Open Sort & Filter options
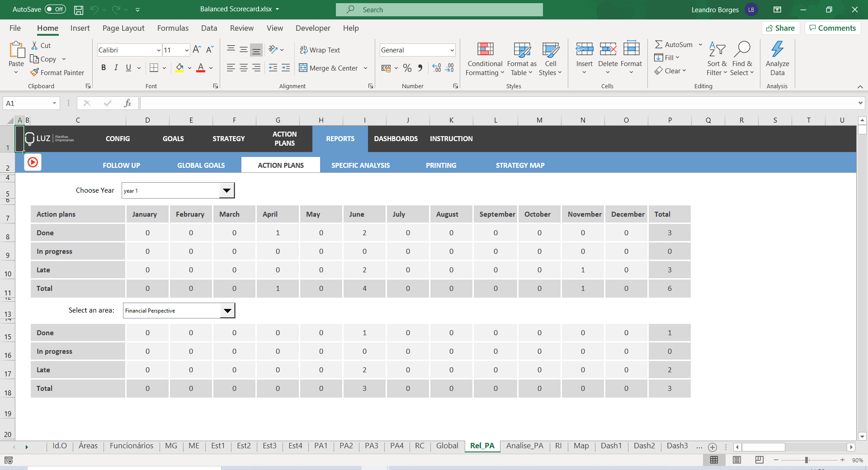868x470 pixels. [x=717, y=59]
